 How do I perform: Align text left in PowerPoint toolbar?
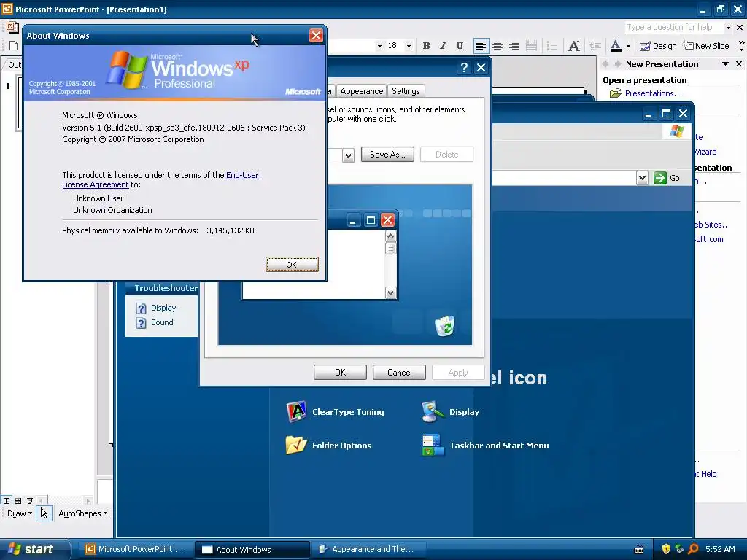coord(481,46)
